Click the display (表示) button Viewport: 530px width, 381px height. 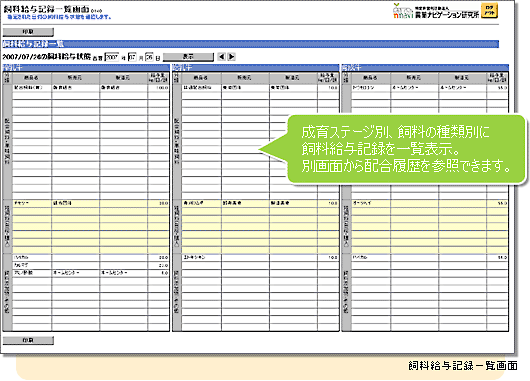[188, 57]
